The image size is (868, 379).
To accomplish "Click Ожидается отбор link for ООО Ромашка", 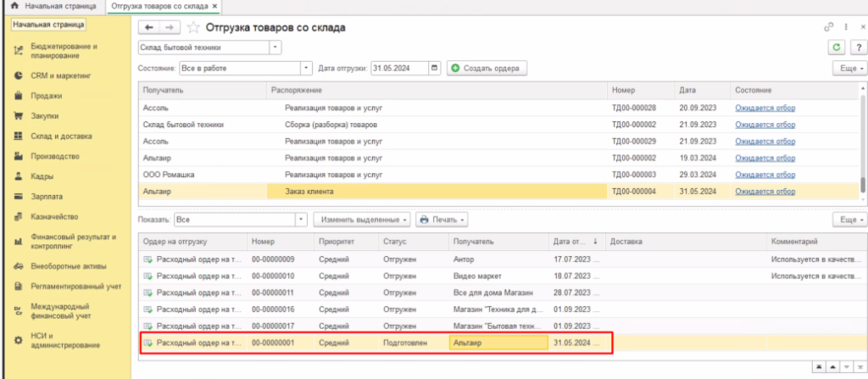I will tap(765, 175).
